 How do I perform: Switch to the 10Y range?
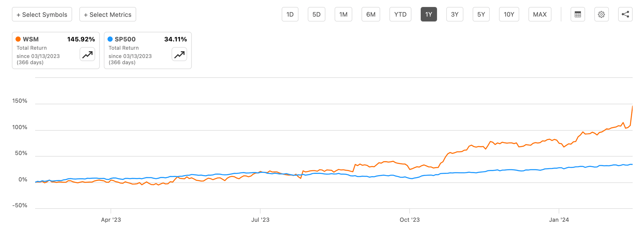509,15
